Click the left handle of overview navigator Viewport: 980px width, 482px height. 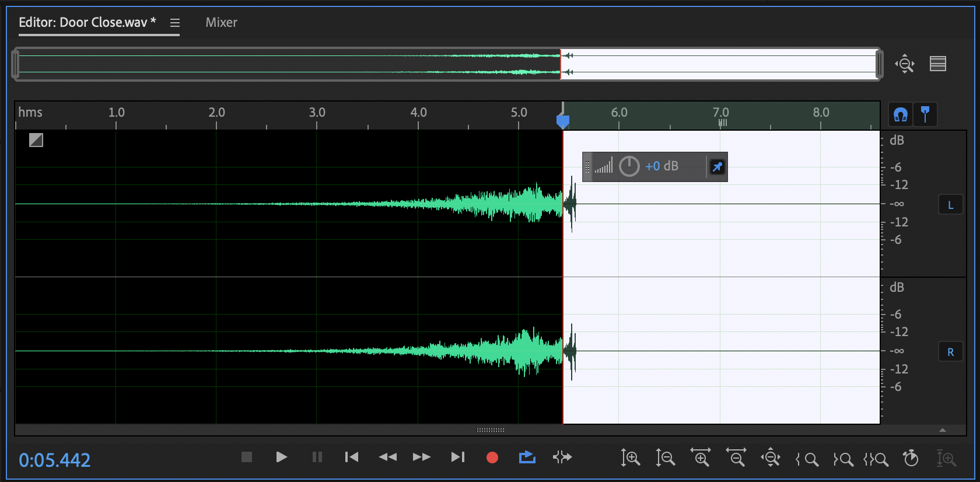click(x=16, y=64)
